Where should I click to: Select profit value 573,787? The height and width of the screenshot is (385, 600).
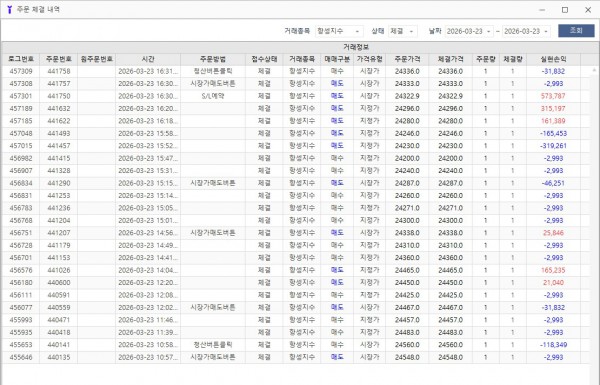(553, 96)
